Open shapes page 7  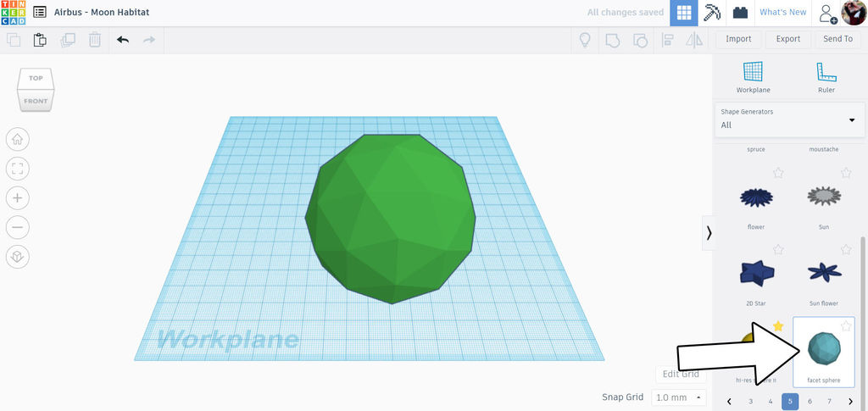pyautogui.click(x=829, y=401)
